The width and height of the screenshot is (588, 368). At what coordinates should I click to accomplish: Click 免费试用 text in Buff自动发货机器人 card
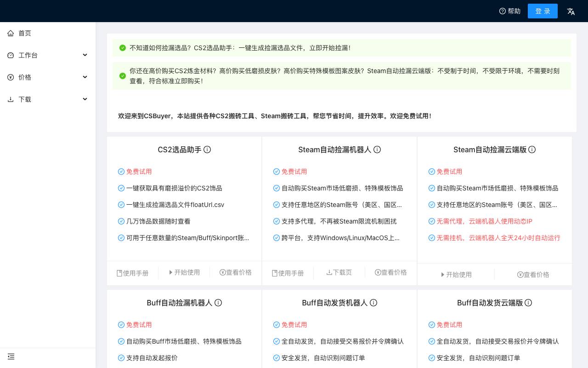[x=294, y=325]
